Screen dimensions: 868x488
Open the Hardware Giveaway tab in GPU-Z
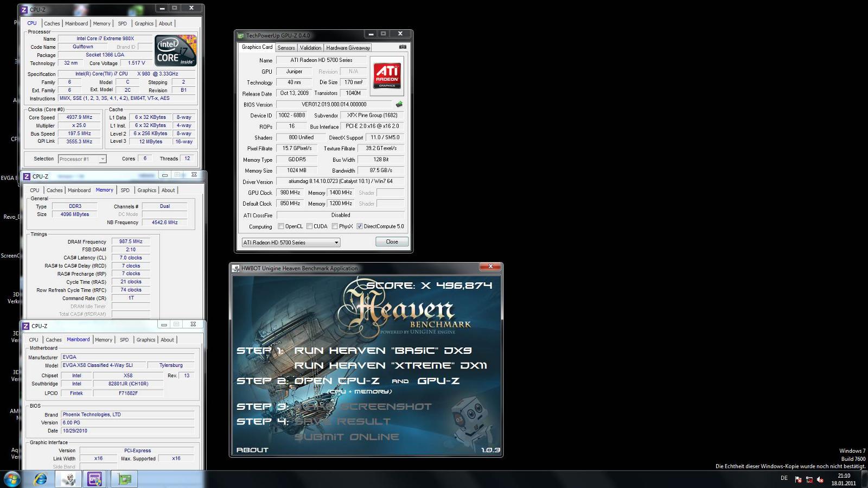coord(348,48)
